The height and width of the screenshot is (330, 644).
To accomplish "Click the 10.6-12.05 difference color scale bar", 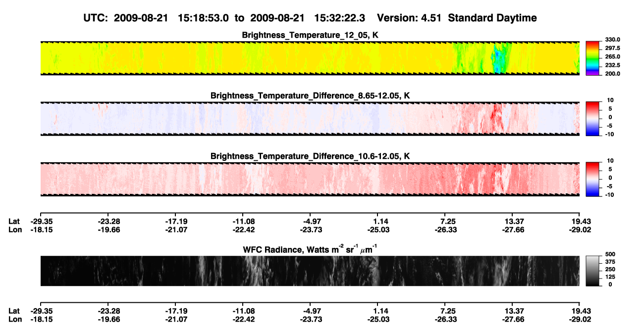I will point(592,178).
